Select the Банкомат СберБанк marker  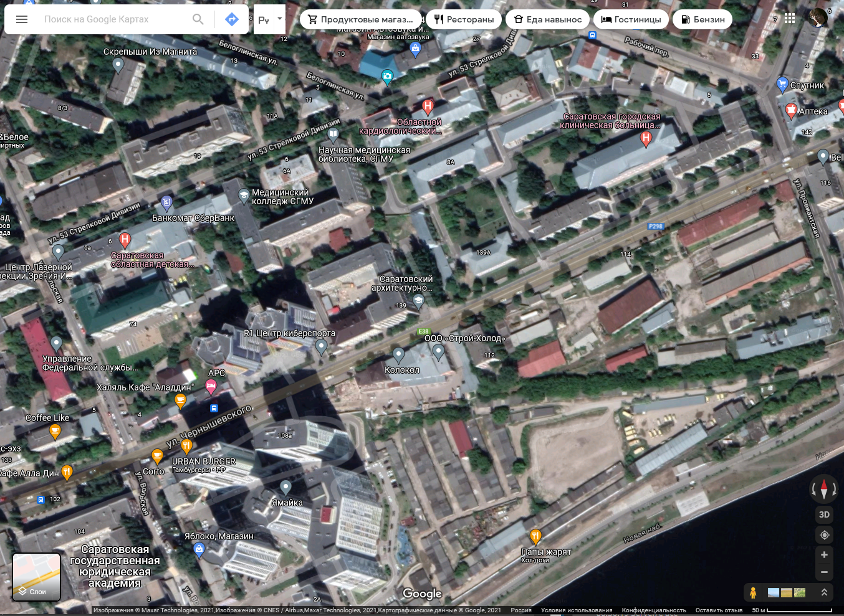point(166,203)
